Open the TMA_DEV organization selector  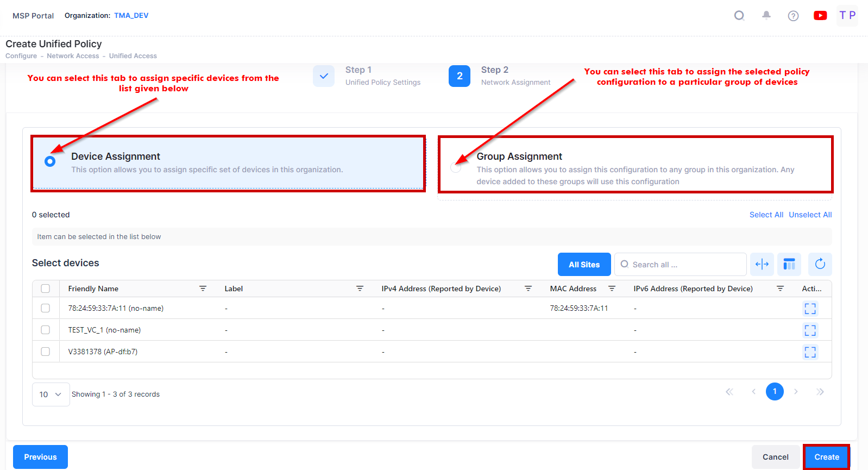click(131, 16)
